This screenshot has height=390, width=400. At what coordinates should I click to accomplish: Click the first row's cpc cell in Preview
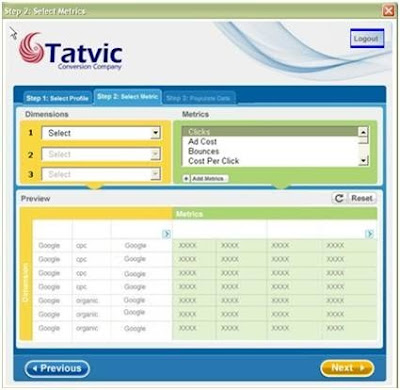click(x=82, y=246)
